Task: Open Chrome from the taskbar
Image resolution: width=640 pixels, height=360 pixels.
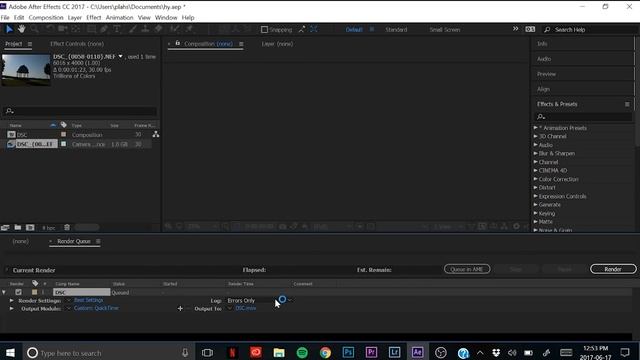Action: click(x=325, y=352)
